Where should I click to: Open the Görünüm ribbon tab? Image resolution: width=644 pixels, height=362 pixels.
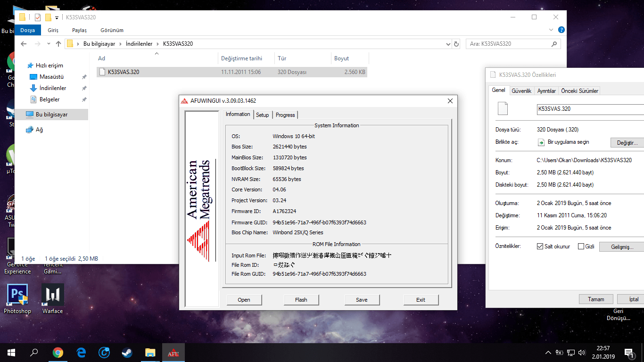click(112, 30)
